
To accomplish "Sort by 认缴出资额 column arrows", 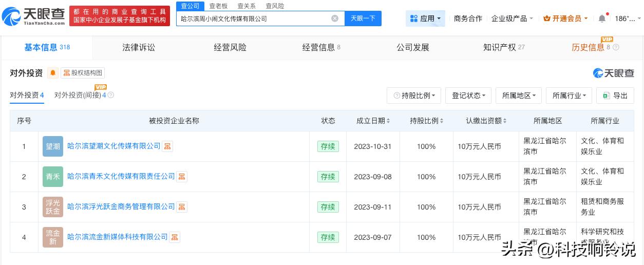I will pyautogui.click(x=504, y=121).
